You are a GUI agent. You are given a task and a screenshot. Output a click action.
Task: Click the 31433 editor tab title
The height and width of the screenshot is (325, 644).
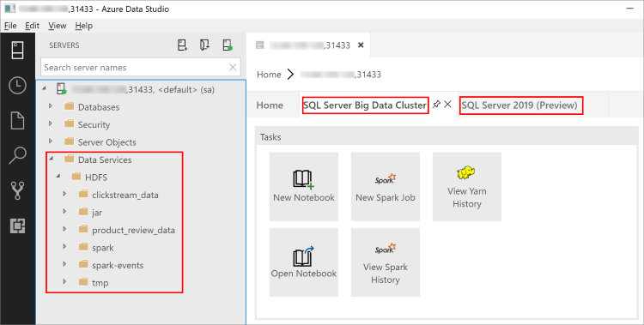pyautogui.click(x=310, y=45)
